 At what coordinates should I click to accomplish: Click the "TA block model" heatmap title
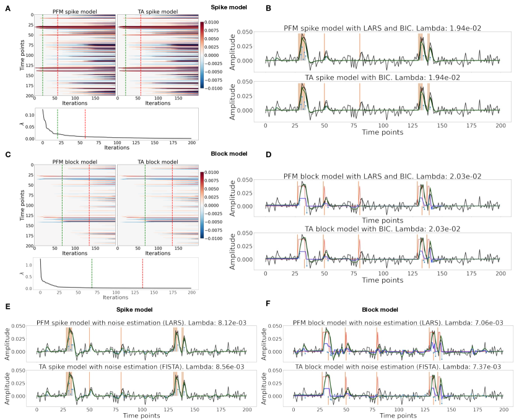(158, 162)
